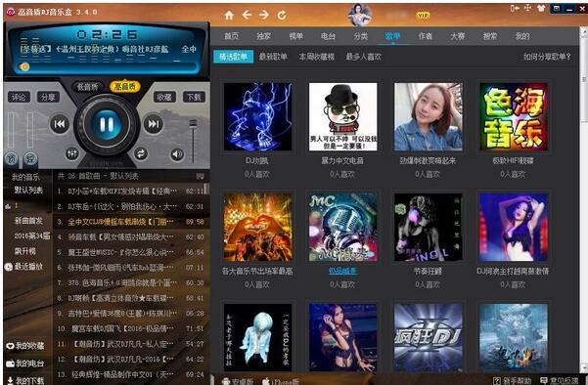Open the 首页 home tab
Image resolution: width=588 pixels, height=385 pixels.
point(231,36)
